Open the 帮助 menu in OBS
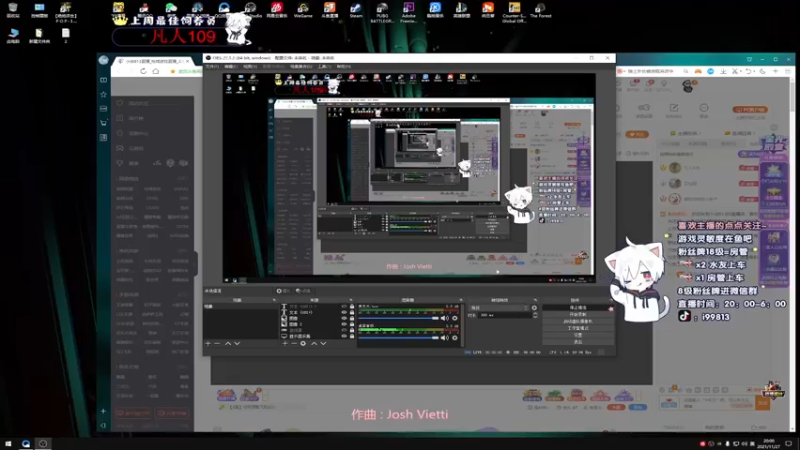This screenshot has height=450, width=800. pos(343,66)
